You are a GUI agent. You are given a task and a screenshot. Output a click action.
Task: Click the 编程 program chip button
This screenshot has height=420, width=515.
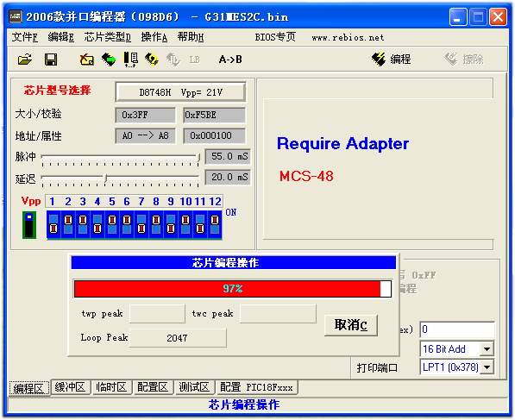click(x=391, y=60)
